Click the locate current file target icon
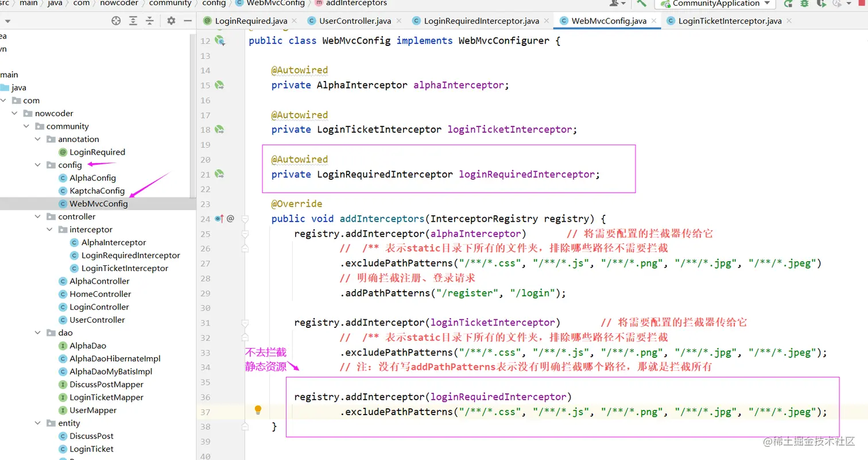868x460 pixels. (117, 21)
